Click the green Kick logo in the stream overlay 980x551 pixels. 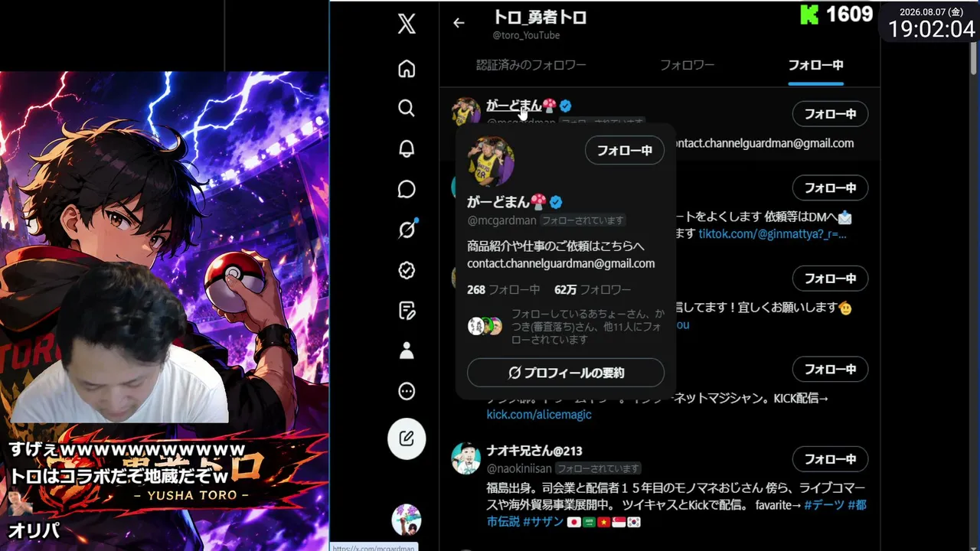pyautogui.click(x=809, y=15)
